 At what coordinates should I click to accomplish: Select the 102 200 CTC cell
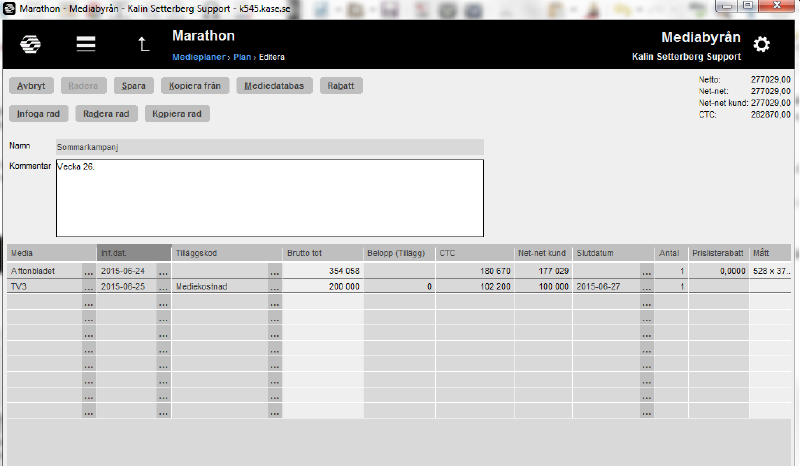474,287
